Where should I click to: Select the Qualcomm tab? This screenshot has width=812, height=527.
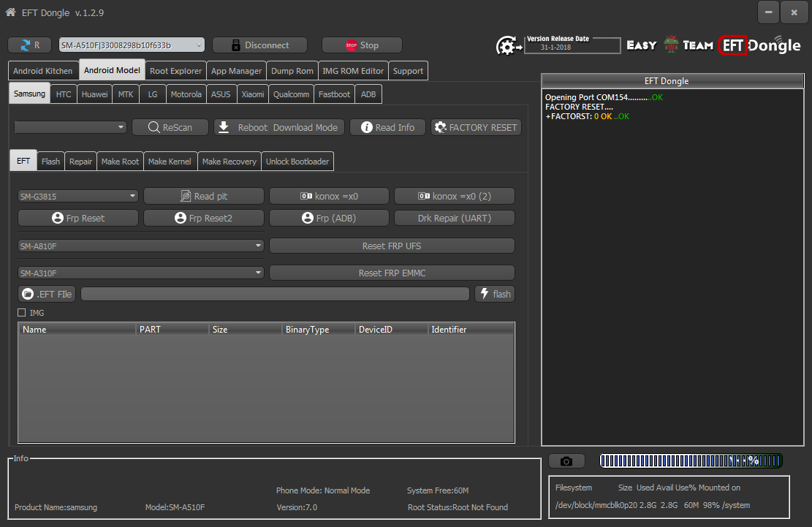coord(291,94)
